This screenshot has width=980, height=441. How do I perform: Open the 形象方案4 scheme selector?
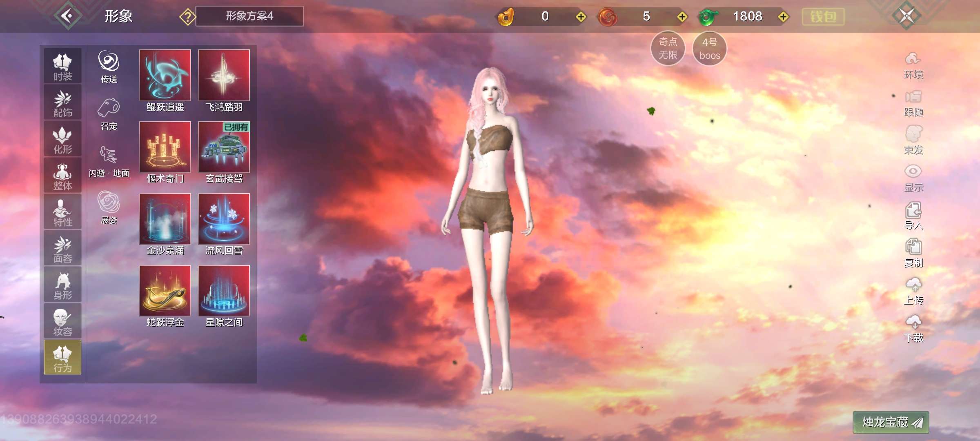pos(249,16)
